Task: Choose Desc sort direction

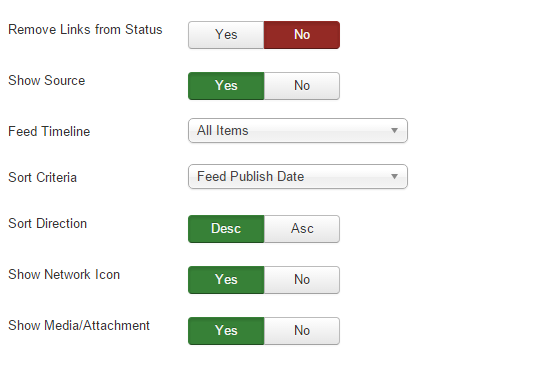Action: [x=226, y=229]
